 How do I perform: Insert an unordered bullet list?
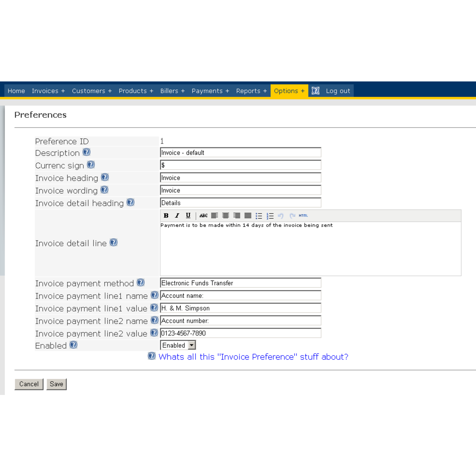pyautogui.click(x=259, y=216)
